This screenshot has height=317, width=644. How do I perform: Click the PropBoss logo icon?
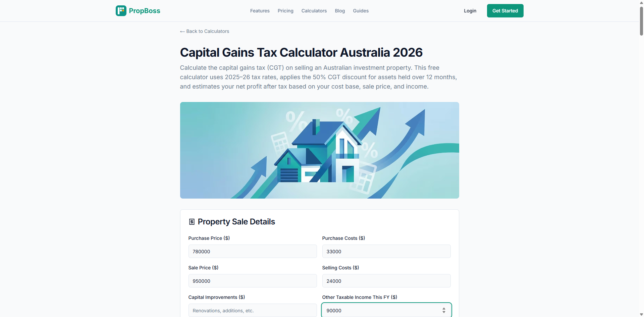pos(121,11)
